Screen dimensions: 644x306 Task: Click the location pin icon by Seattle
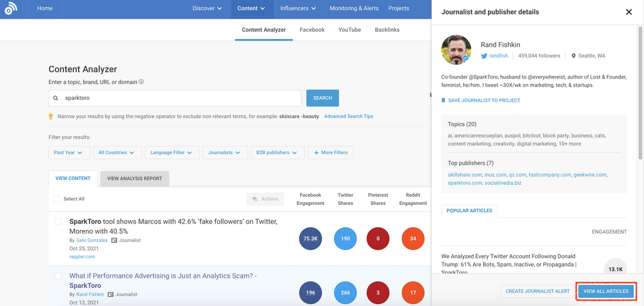click(574, 56)
